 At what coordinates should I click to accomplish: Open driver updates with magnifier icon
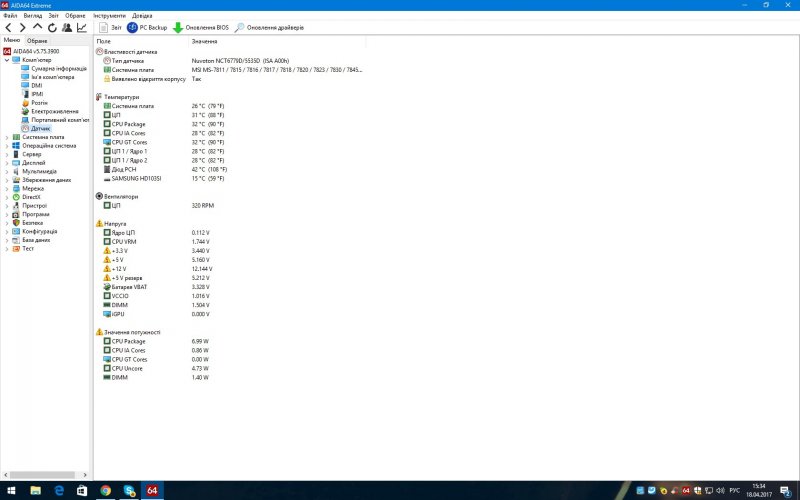pos(239,27)
